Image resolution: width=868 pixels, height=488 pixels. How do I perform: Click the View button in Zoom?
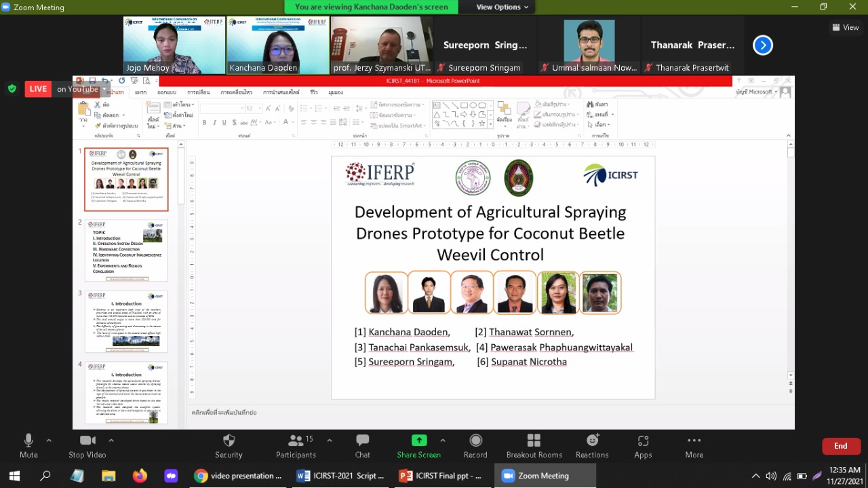[x=846, y=27]
